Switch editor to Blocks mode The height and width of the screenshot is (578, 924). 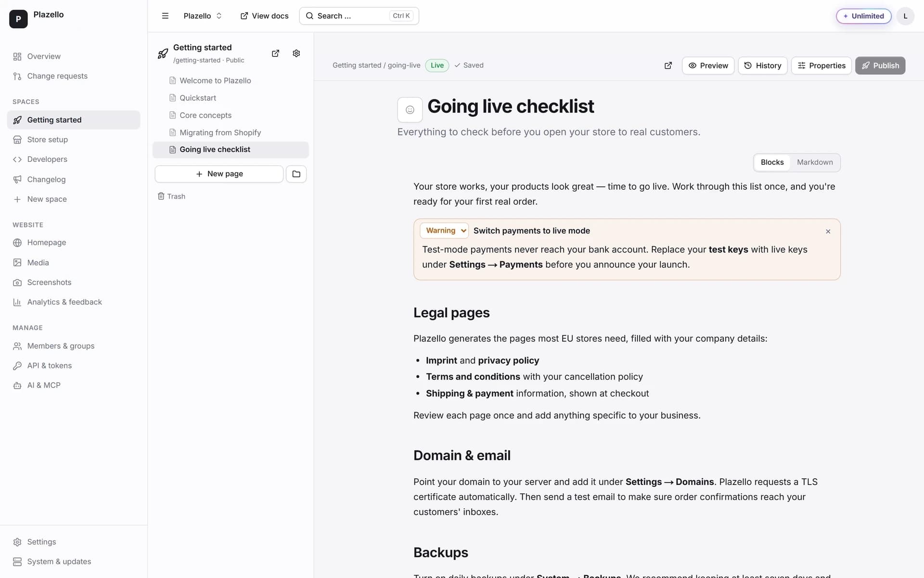tap(772, 163)
